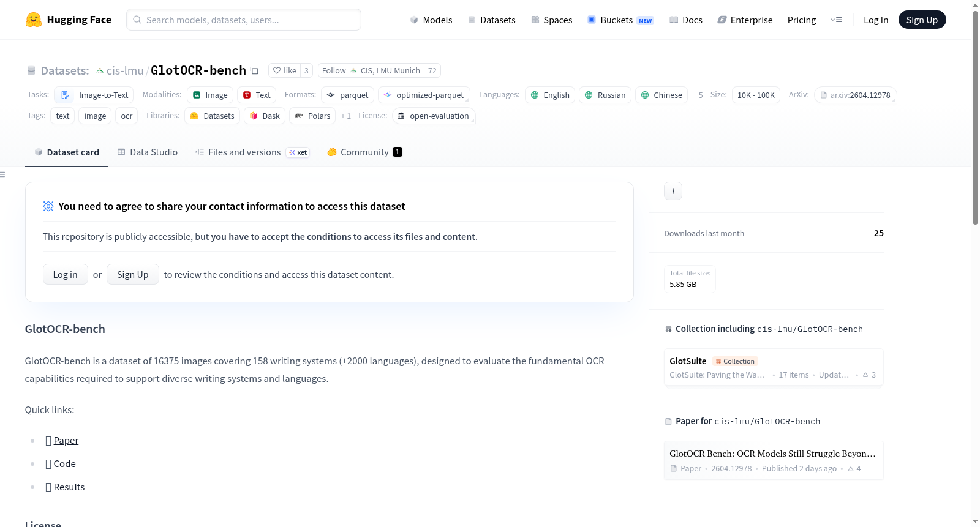
Task: Filter by Text modality tag
Action: click(257, 95)
